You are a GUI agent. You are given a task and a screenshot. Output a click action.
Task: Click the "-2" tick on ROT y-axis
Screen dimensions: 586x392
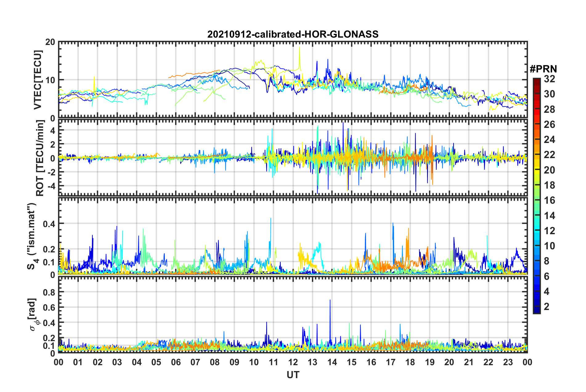[51, 172]
